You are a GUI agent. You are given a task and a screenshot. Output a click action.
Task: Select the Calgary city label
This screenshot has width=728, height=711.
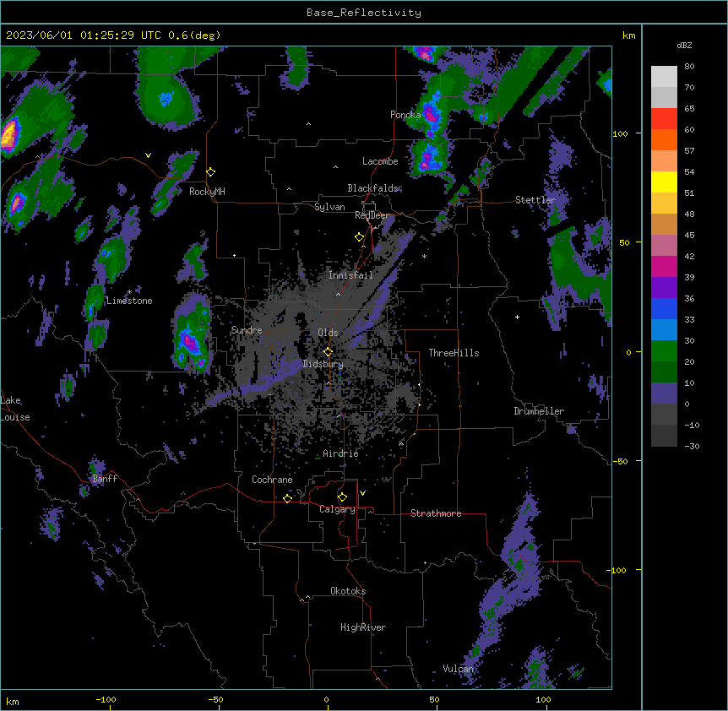[337, 509]
